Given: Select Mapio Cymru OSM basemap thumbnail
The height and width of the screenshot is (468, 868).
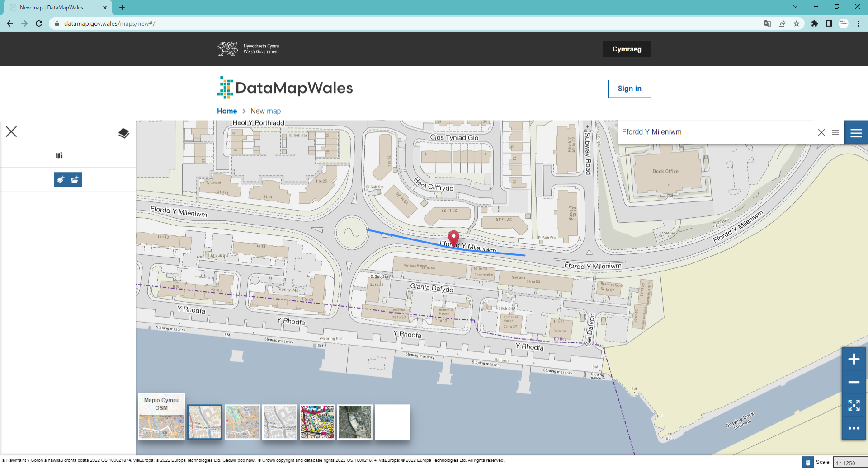Looking at the screenshot, I should [x=161, y=416].
